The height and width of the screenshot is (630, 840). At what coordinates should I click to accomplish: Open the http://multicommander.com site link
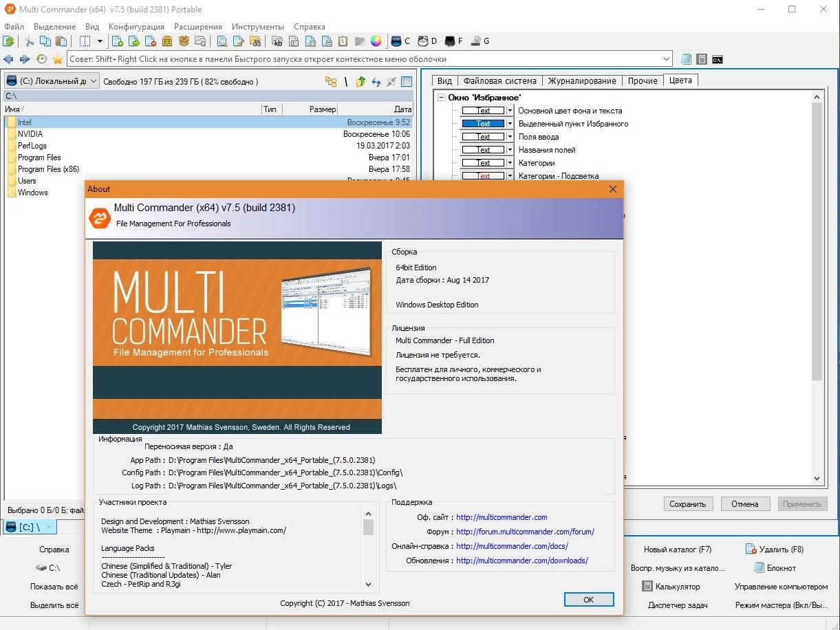[502, 517]
